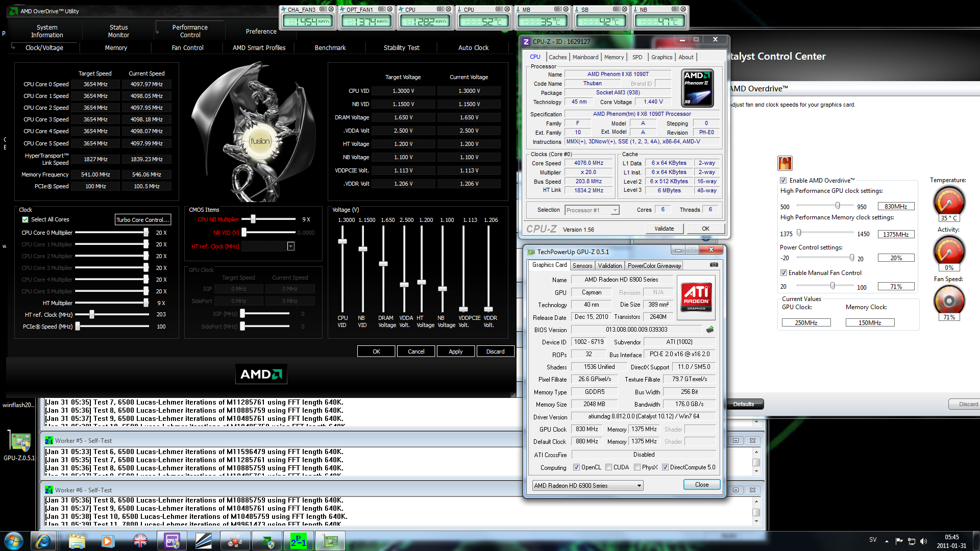Click the red molecule taskbar icon
Screen dimensions: 980x551
tap(235, 541)
